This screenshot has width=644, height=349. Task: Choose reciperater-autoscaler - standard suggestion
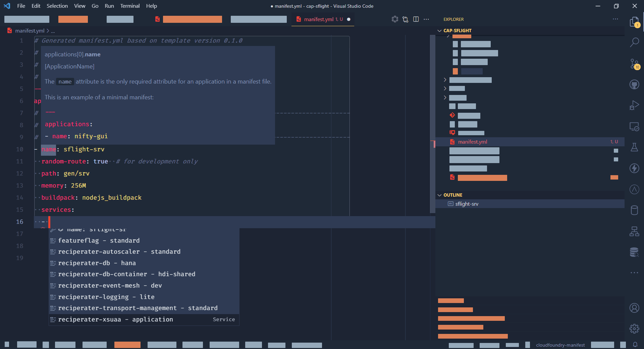144,252
